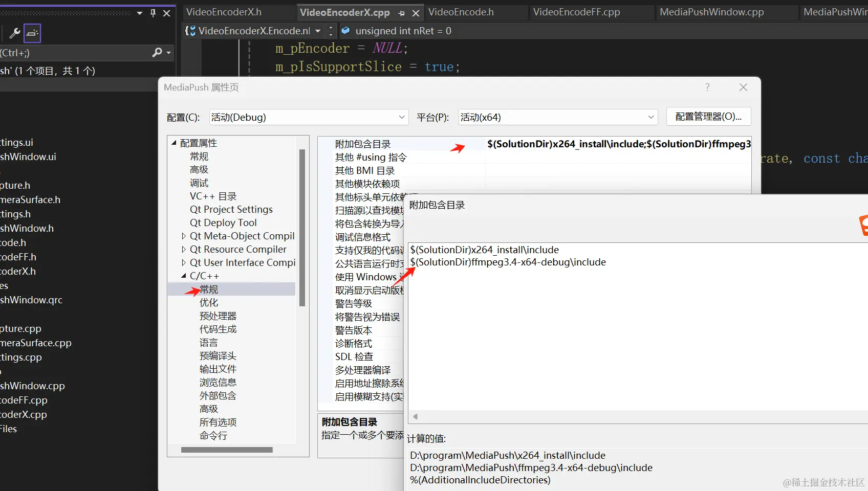Screen dimensions: 868x491
Task: Collapse the C/C++ tree node
Action: coord(185,276)
